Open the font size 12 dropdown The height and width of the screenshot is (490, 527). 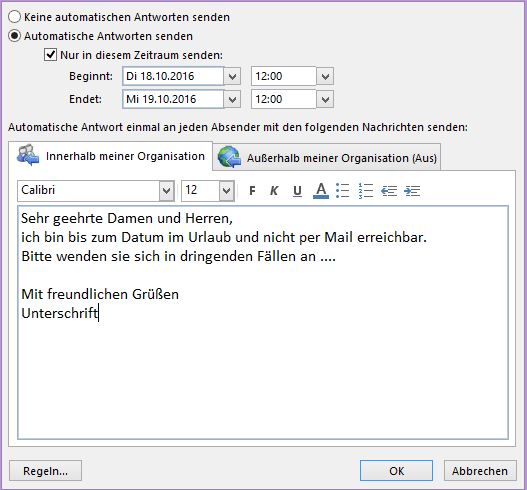[x=227, y=191]
